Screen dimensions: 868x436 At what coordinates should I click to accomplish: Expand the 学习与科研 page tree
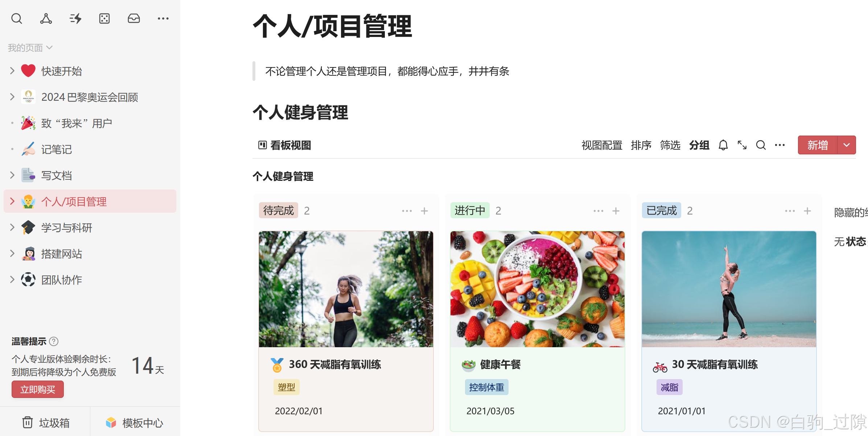[12, 227]
